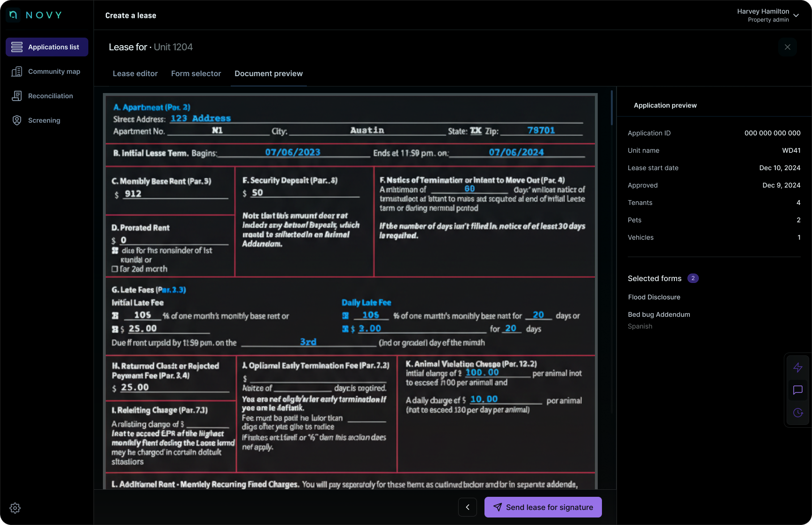Click the document preview scrollbar
This screenshot has height=525, width=812.
(x=611, y=107)
